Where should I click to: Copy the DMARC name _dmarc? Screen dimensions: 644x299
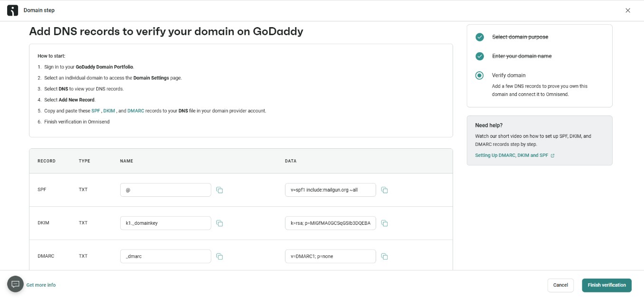coord(219,257)
